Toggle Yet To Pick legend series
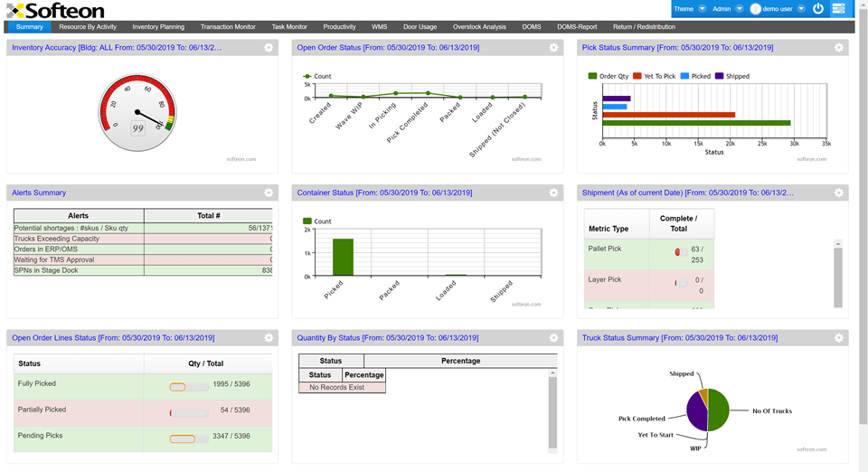The width and height of the screenshot is (868, 472). coord(654,77)
